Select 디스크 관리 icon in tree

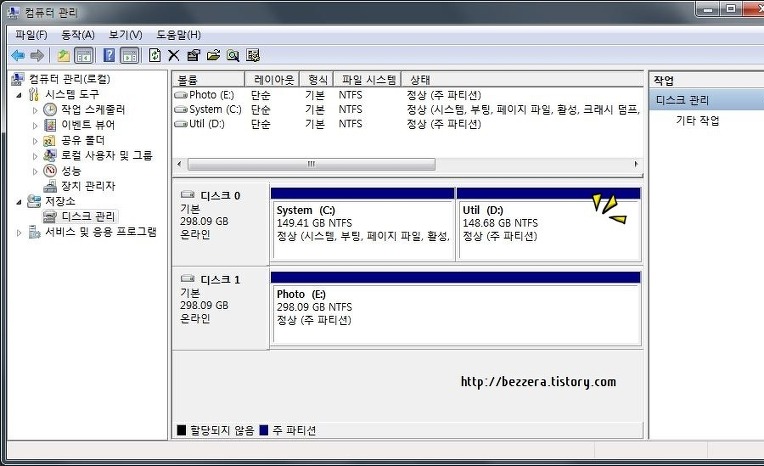tap(50, 216)
